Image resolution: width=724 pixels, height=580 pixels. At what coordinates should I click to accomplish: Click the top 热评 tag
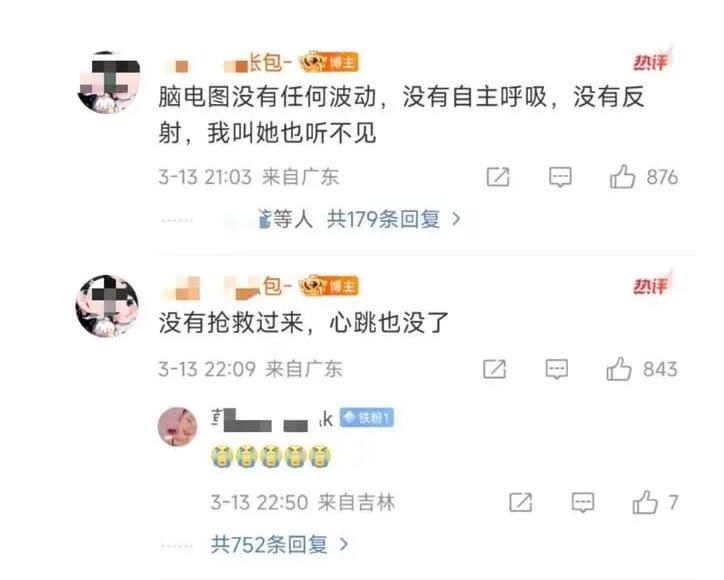[x=652, y=60]
